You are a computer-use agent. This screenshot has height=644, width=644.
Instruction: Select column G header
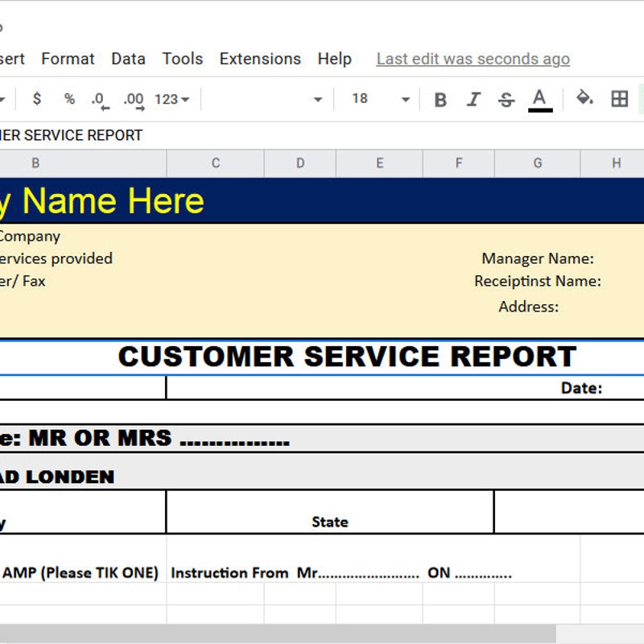[x=537, y=163]
